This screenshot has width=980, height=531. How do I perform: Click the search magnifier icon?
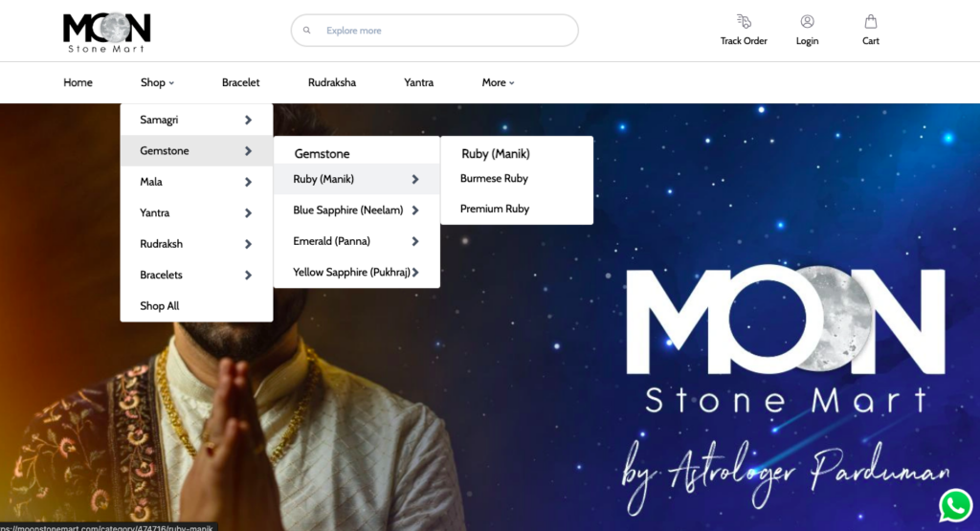coord(307,30)
